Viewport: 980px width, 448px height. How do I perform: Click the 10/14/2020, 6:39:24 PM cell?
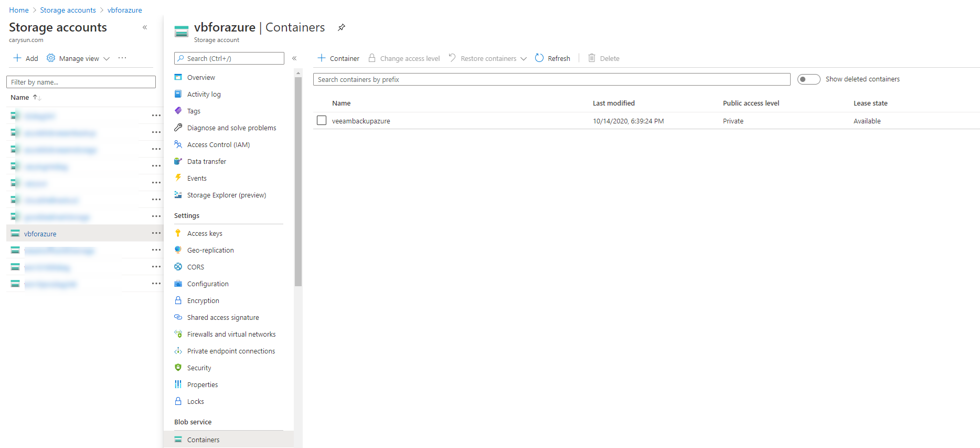pos(629,121)
